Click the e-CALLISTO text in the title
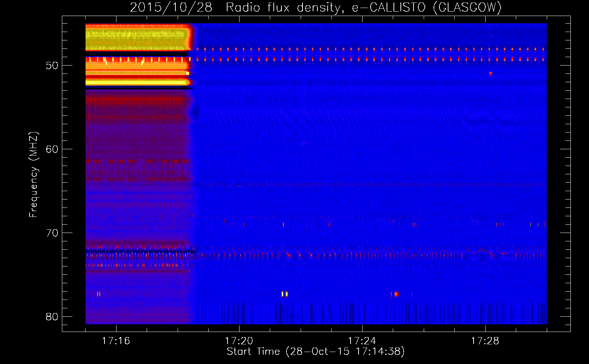The image size is (589, 364). pos(388,7)
